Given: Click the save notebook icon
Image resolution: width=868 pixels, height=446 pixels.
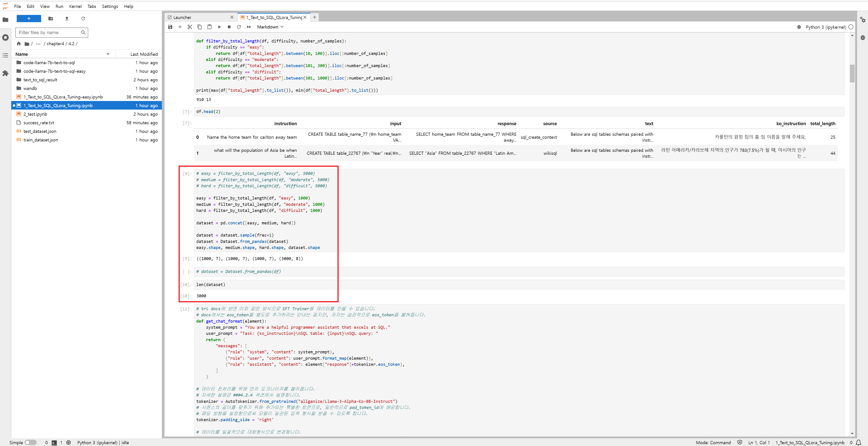Looking at the screenshot, I should point(170,27).
